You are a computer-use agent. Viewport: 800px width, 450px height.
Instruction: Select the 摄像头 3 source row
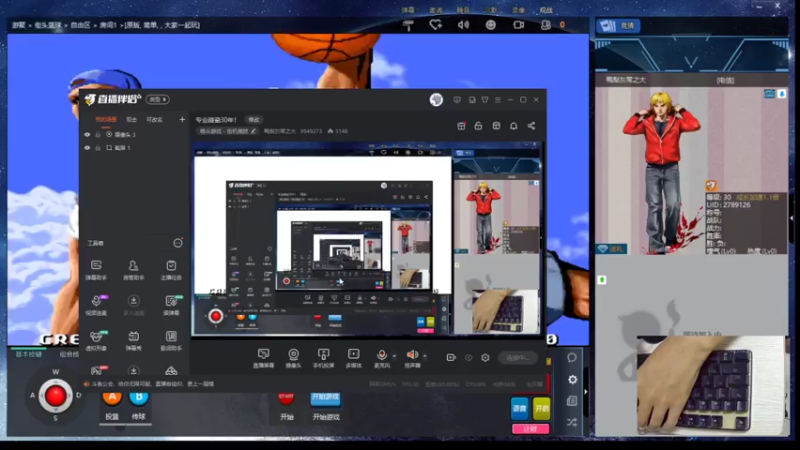click(x=135, y=134)
